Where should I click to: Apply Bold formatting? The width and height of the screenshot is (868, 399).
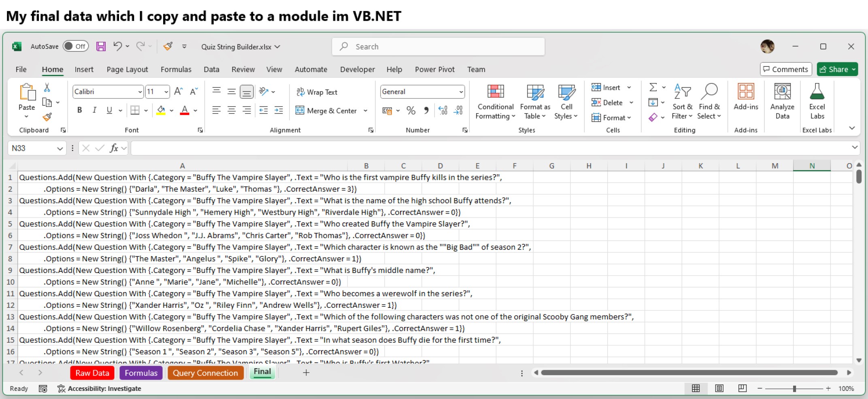pos(80,110)
